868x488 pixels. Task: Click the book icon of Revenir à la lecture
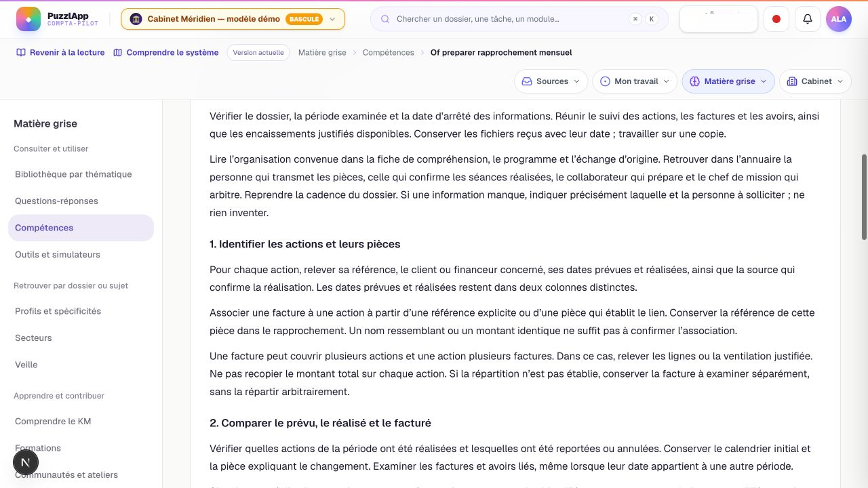pos(21,52)
